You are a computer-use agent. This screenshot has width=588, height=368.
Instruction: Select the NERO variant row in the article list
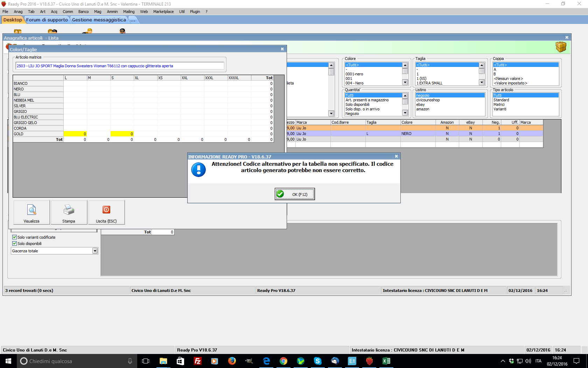[415, 134]
